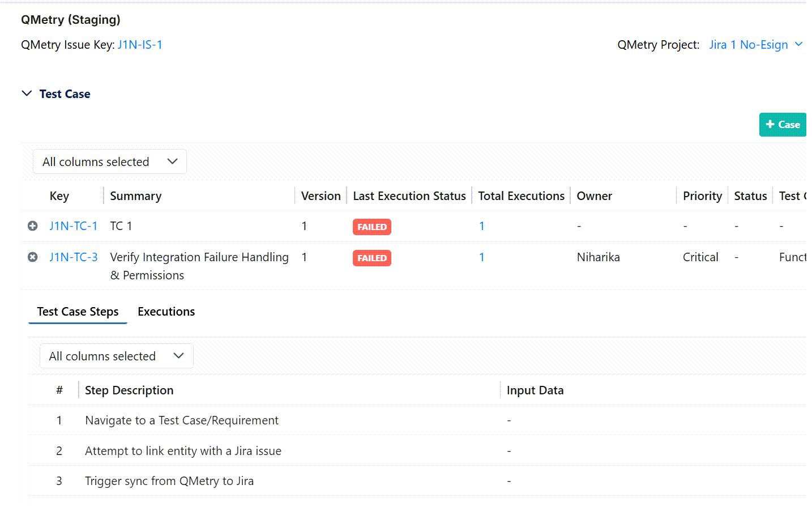Screen dimensions: 812x506
Task: Switch to the Executions tab
Action: (x=166, y=312)
